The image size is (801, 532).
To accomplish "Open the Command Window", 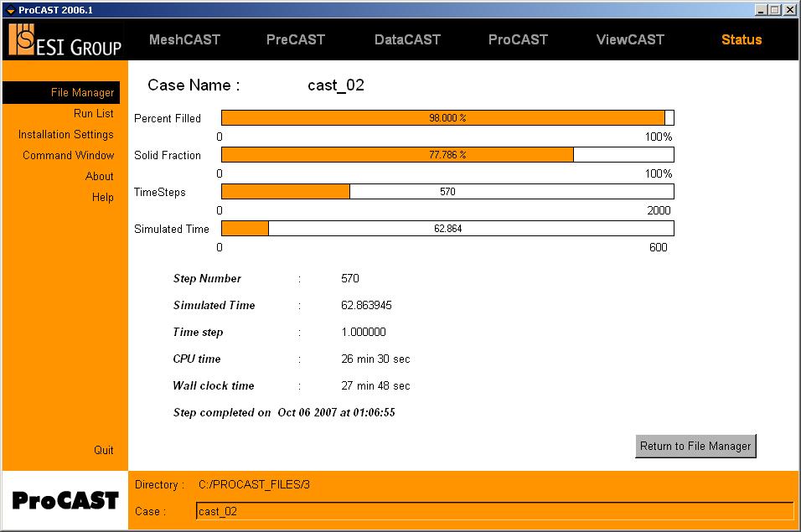I will click(x=68, y=155).
